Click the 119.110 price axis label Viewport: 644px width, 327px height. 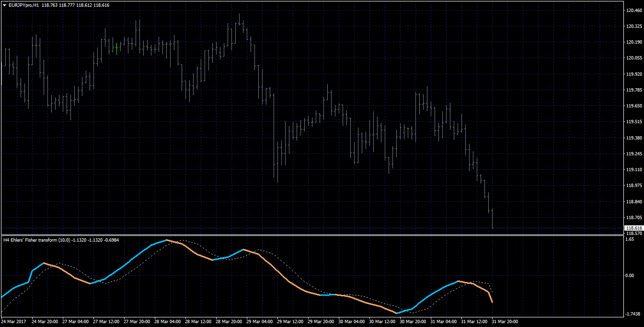[x=634, y=170]
